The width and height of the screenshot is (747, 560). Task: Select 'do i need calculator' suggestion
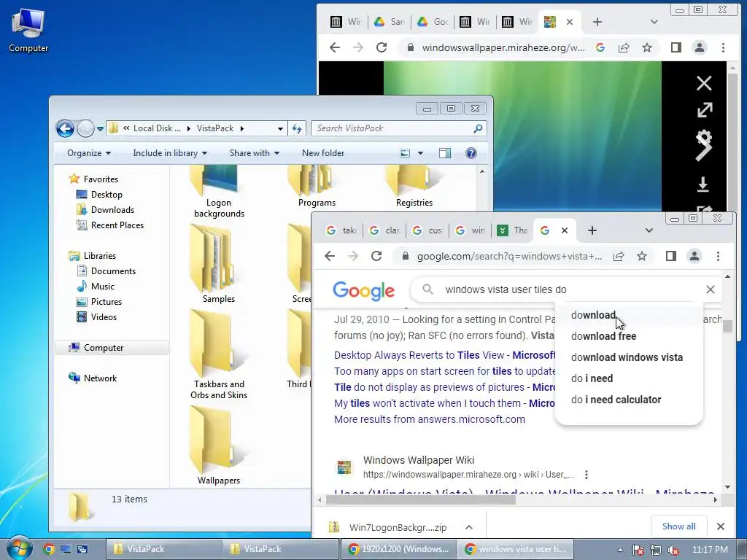coord(616,400)
